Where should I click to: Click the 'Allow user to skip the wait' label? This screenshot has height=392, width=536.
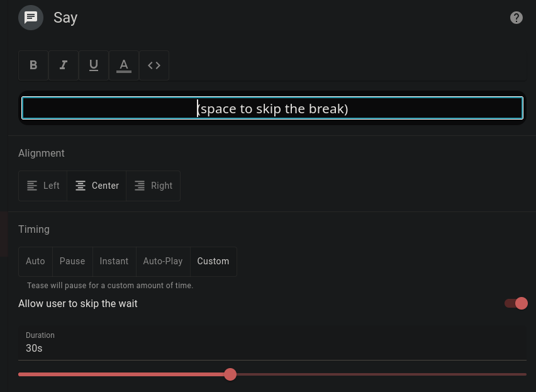(x=78, y=303)
